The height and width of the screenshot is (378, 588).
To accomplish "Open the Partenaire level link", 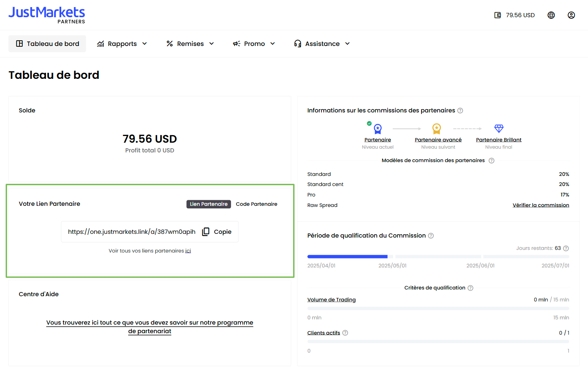I will coord(378,140).
